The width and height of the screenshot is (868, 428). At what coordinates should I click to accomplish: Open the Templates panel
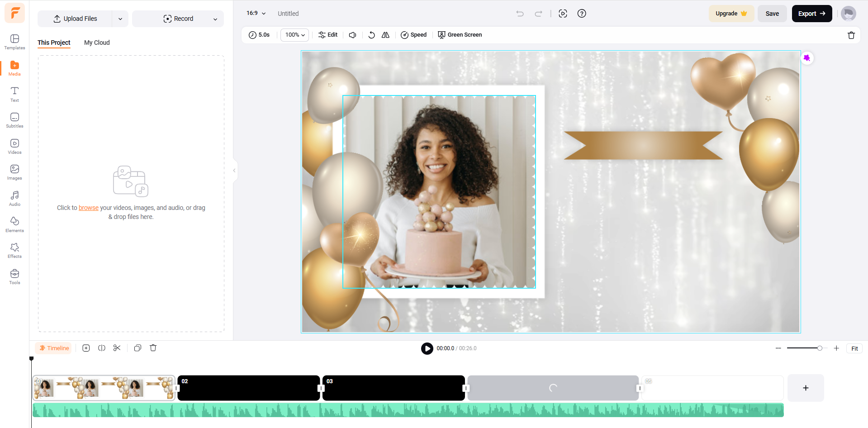pyautogui.click(x=14, y=42)
